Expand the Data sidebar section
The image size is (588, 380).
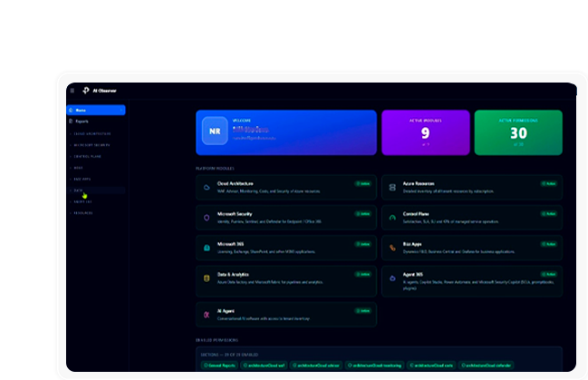click(96, 190)
